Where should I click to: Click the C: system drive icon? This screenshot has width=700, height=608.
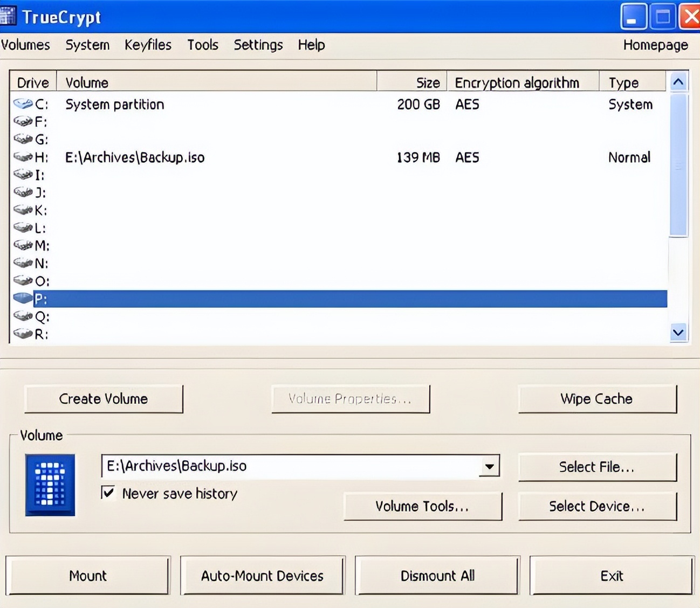[23, 103]
